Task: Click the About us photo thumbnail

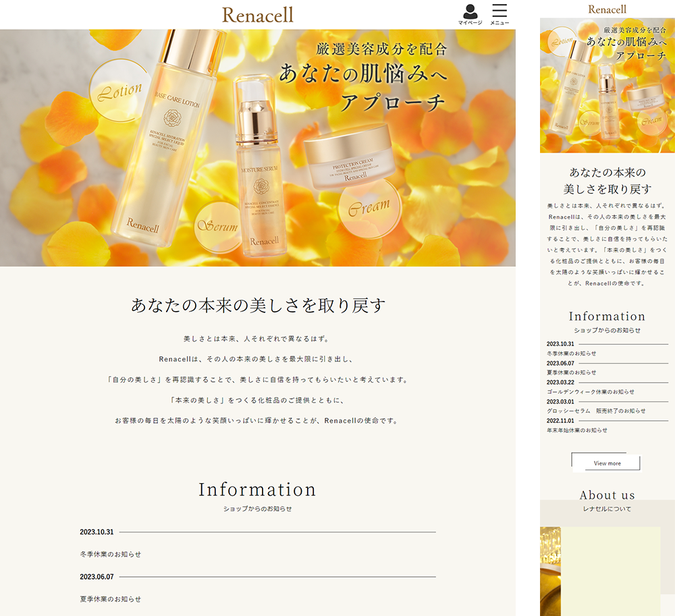Action: click(x=550, y=570)
